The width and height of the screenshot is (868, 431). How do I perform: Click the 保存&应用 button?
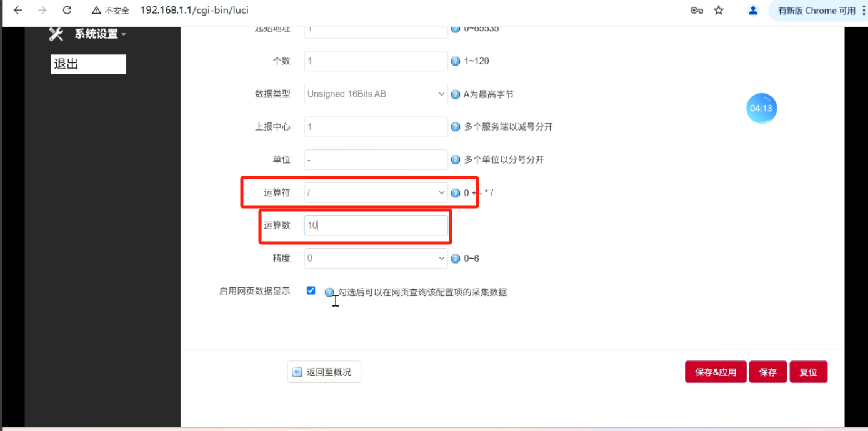(715, 371)
